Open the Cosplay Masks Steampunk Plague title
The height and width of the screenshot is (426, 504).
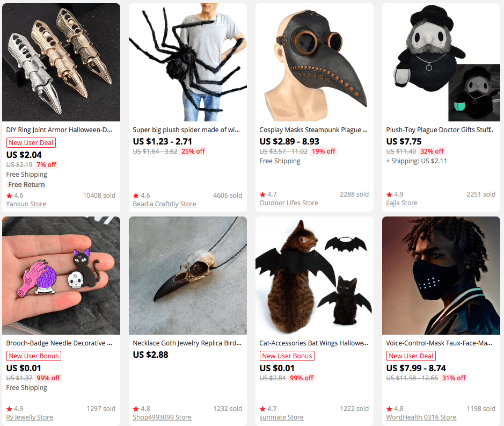[313, 130]
